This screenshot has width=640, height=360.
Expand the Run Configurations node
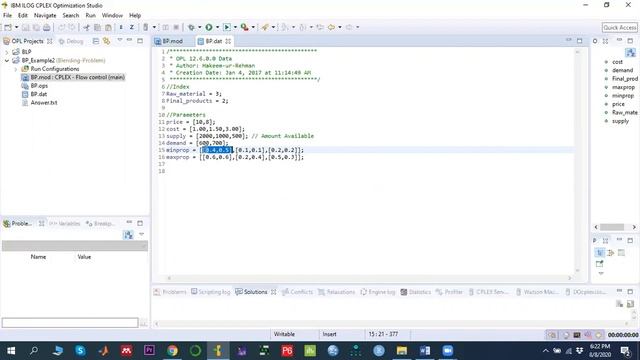pyautogui.click(x=16, y=69)
